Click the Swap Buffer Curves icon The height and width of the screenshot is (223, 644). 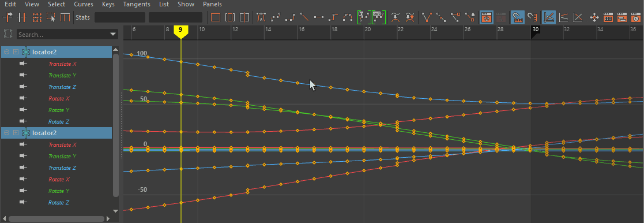[x=409, y=17]
